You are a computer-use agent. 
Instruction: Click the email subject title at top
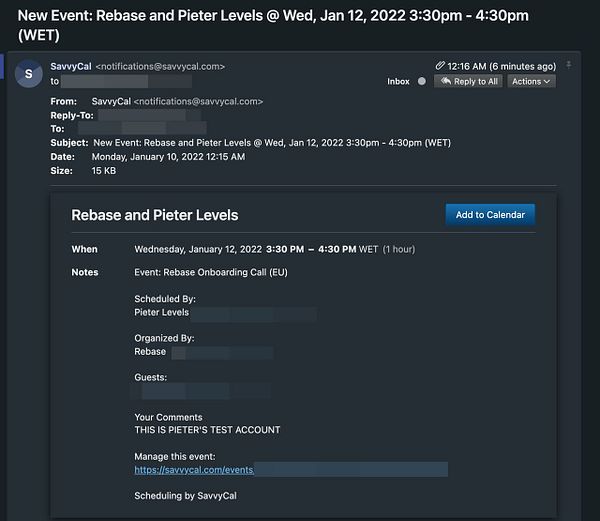(x=273, y=25)
